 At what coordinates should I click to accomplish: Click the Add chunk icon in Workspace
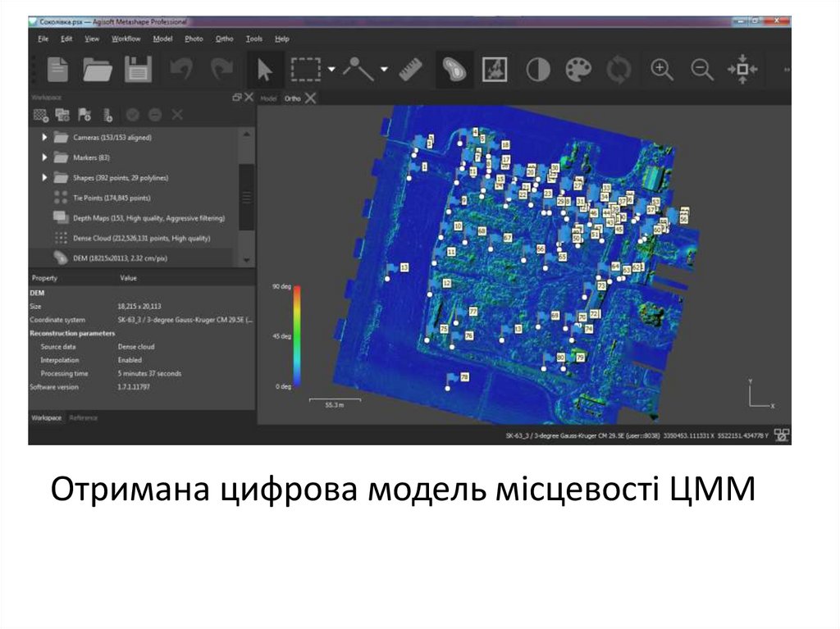pyautogui.click(x=41, y=115)
